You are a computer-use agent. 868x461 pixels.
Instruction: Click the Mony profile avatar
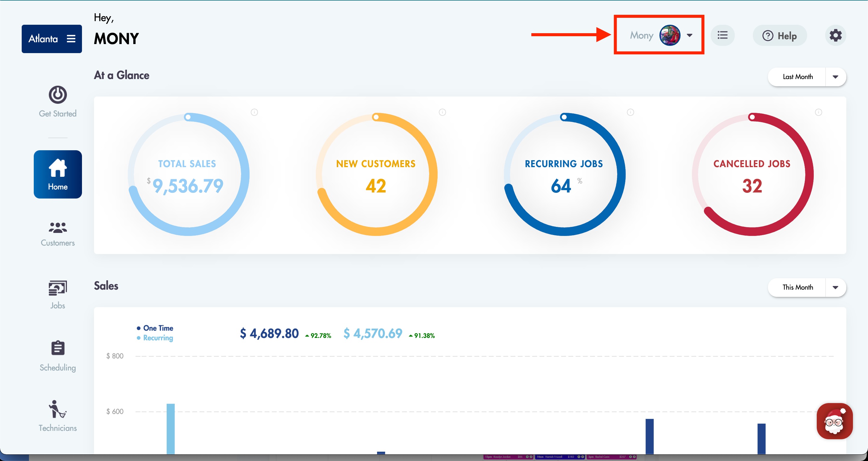tap(669, 35)
